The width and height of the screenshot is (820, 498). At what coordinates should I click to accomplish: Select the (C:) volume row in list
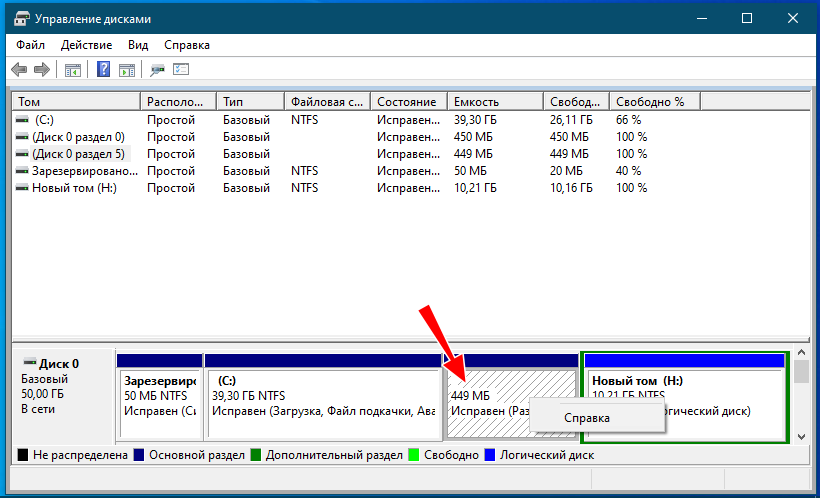tap(44, 119)
